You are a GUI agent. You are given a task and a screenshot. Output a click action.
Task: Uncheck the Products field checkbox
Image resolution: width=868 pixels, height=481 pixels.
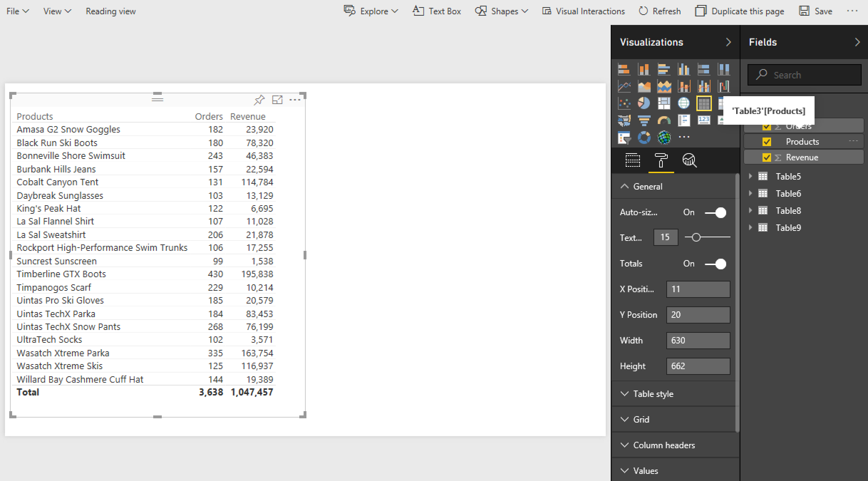pos(766,142)
